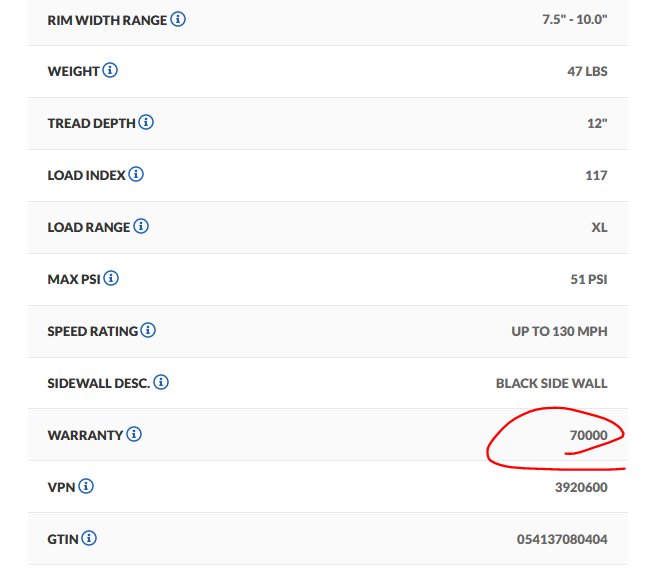Show the Max PSI info icon
Image resolution: width=649 pixels, height=581 pixels.
point(111,278)
